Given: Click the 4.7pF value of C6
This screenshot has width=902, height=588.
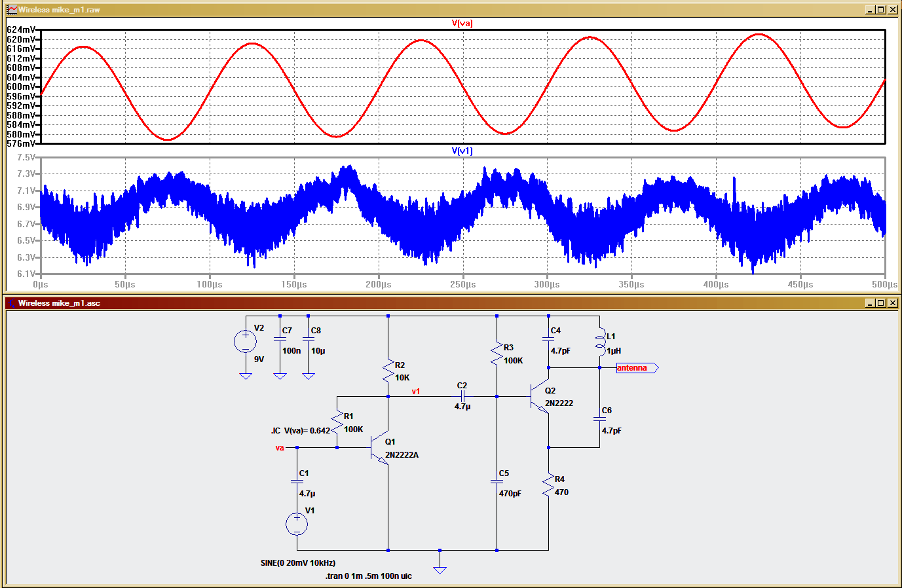Looking at the screenshot, I should [x=612, y=431].
